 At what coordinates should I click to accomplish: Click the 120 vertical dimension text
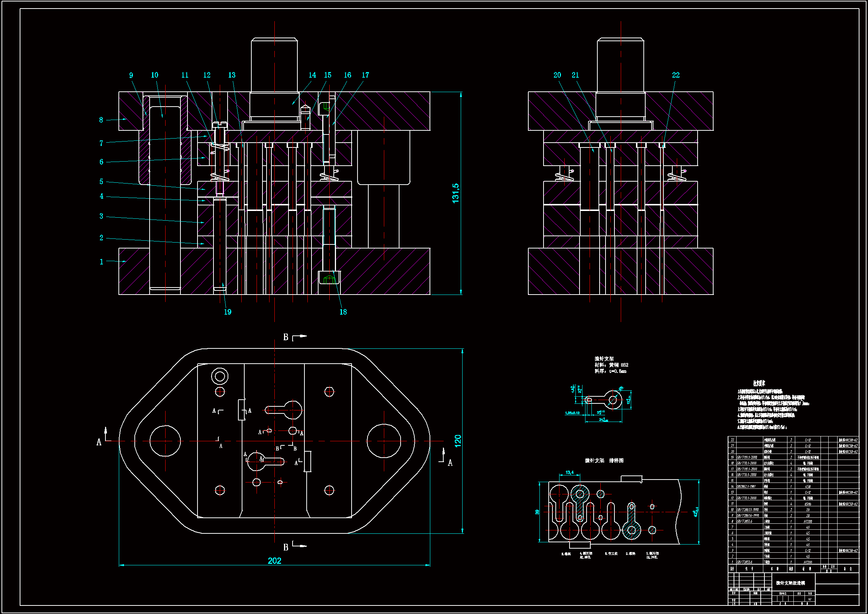point(458,441)
